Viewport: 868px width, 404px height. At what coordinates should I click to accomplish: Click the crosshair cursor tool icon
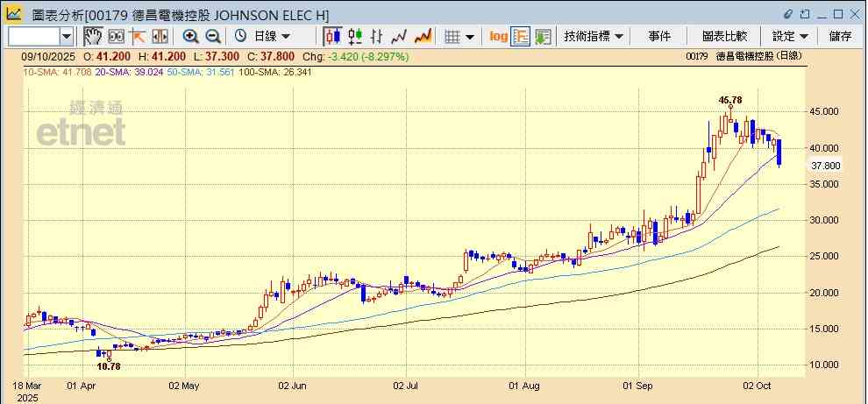(x=138, y=36)
